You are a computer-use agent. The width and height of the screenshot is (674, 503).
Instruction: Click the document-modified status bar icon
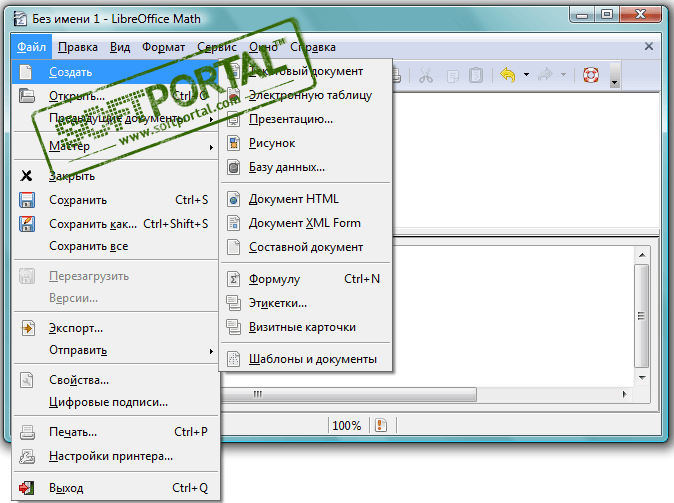[381, 426]
